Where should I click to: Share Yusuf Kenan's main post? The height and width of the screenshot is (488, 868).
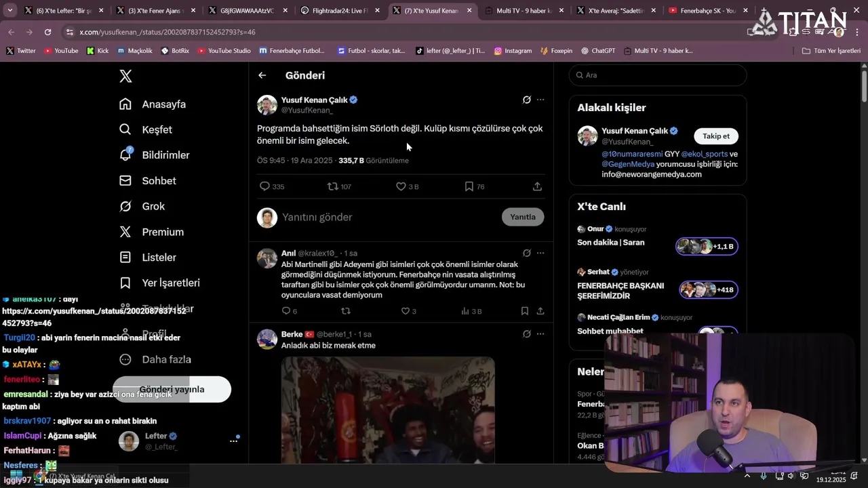tap(537, 186)
